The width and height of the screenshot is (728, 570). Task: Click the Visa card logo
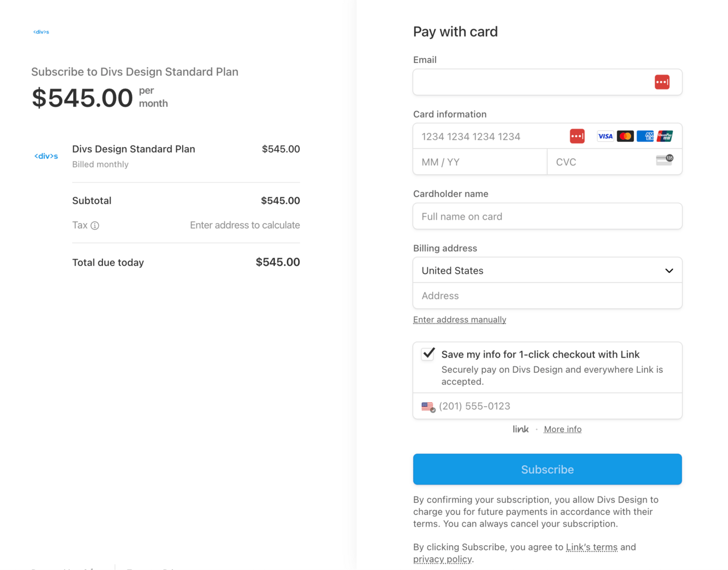pos(605,136)
